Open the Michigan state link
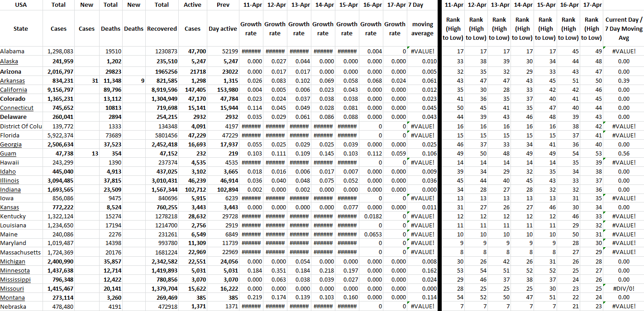The height and width of the screenshot is (311, 644). pos(13,261)
